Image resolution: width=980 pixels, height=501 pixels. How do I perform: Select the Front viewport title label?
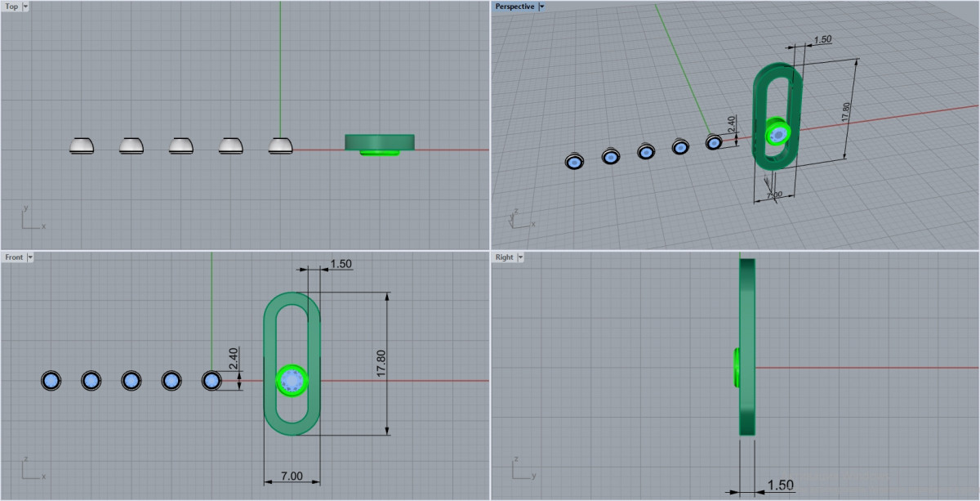tap(14, 257)
